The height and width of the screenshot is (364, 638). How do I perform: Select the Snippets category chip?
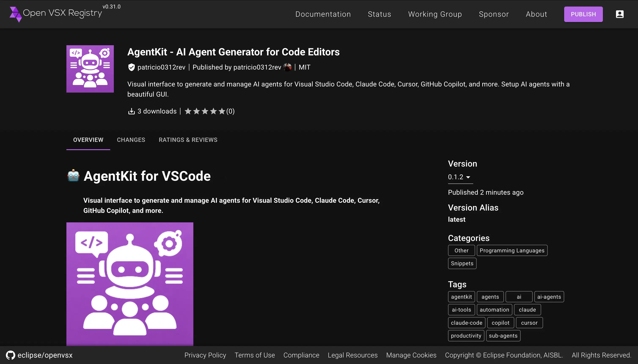462,264
